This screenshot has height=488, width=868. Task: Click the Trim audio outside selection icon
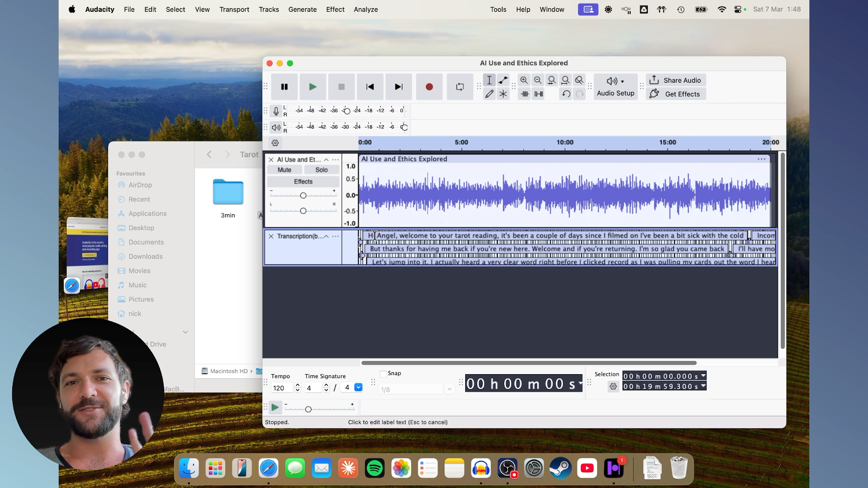[524, 94]
